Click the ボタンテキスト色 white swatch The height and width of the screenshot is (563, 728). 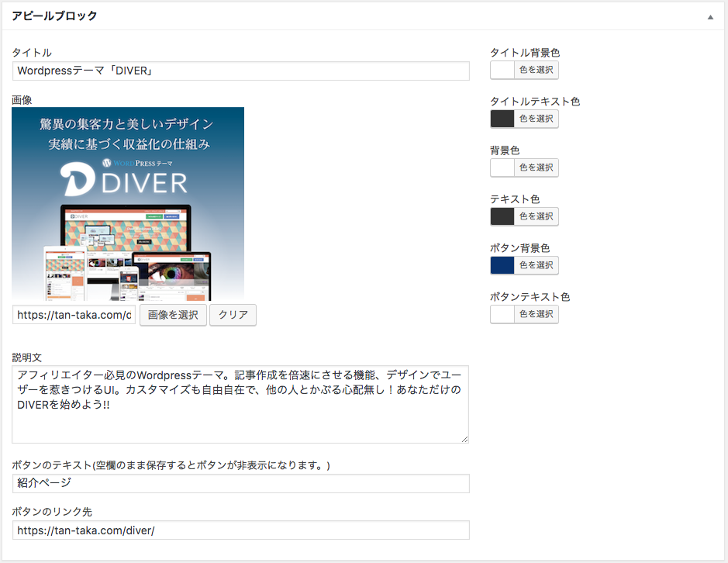(502, 314)
